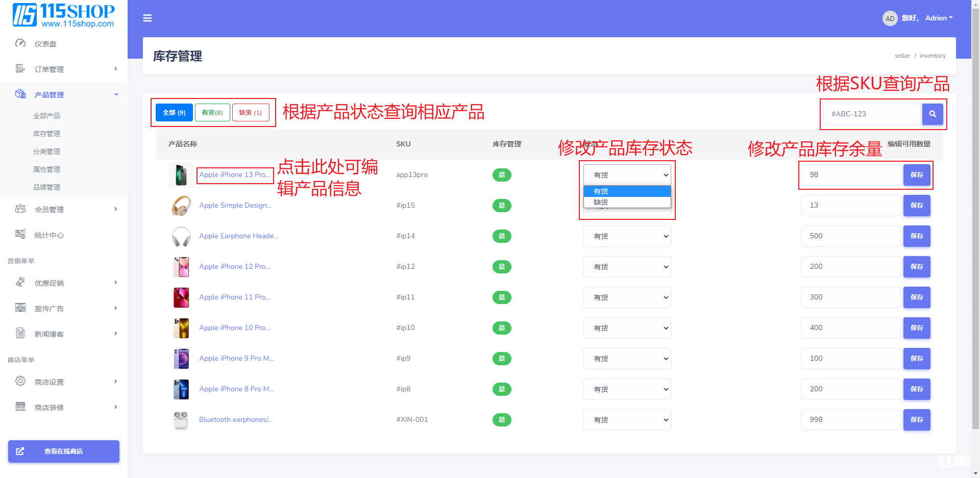Click the 统计中心 statistics icon
980x478 pixels.
(x=20, y=235)
